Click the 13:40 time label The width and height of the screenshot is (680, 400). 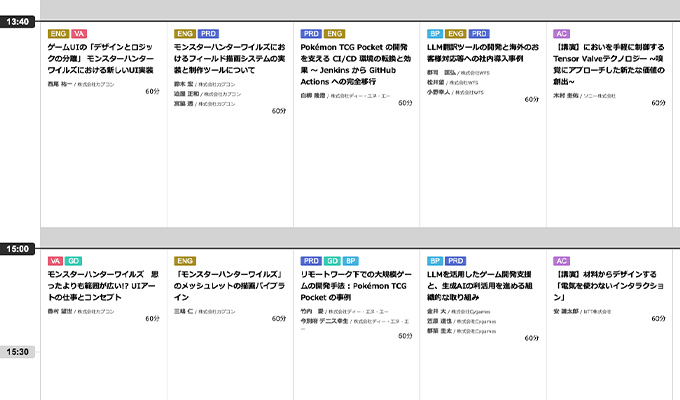17,22
